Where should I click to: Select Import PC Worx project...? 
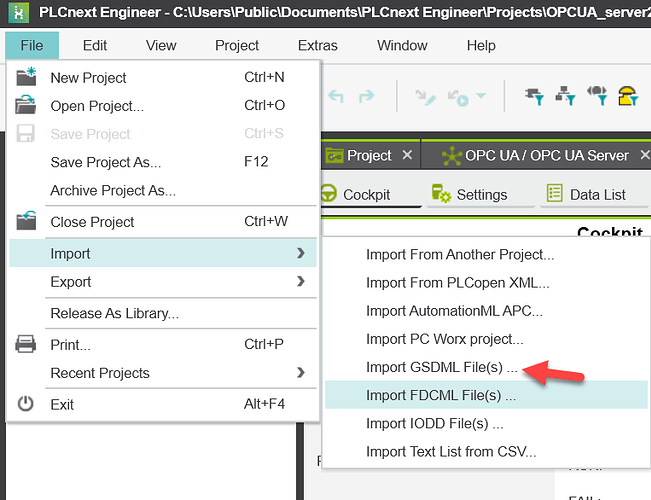pos(486,339)
